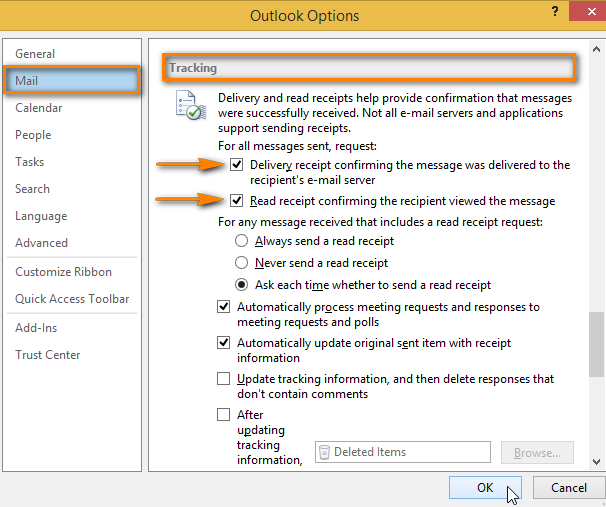
Task: Select Ask each time read receipt option
Action: pyautogui.click(x=242, y=285)
